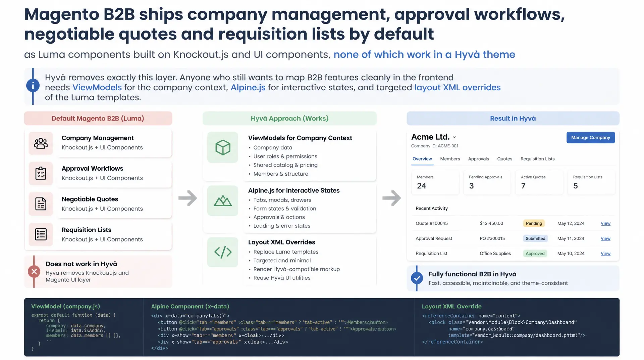Click the red X icon beside Does not work in Hyvä
This screenshot has height=360, width=644.
[x=34, y=271]
